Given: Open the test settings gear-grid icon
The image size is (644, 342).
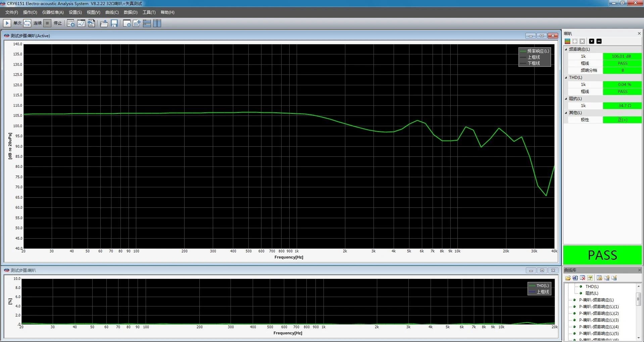Looking at the screenshot, I should 71,23.
